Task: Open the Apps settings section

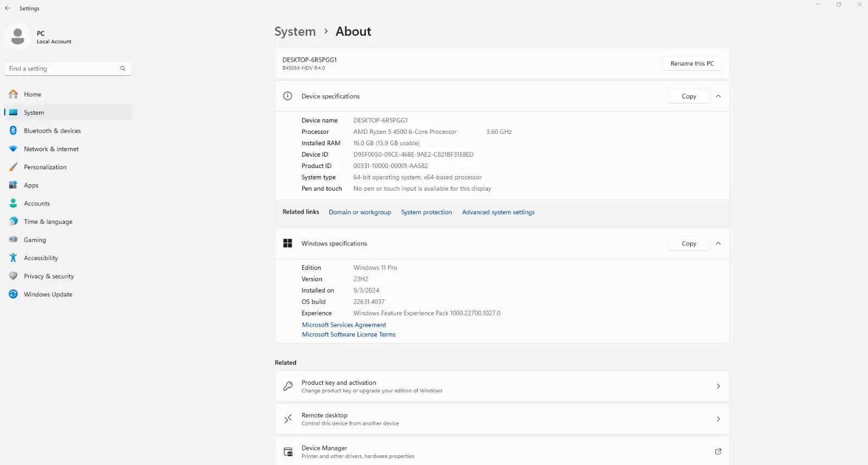Action: click(x=68, y=185)
